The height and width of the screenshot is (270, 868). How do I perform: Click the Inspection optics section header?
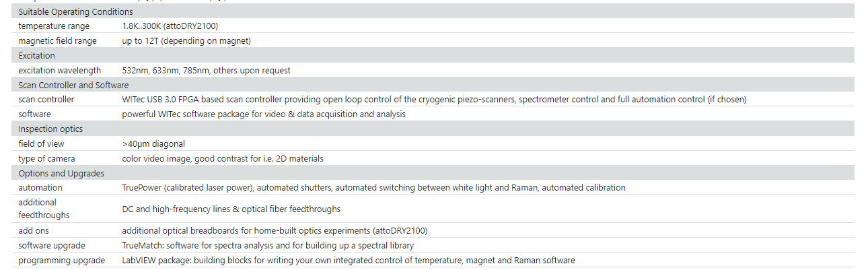[x=50, y=129]
